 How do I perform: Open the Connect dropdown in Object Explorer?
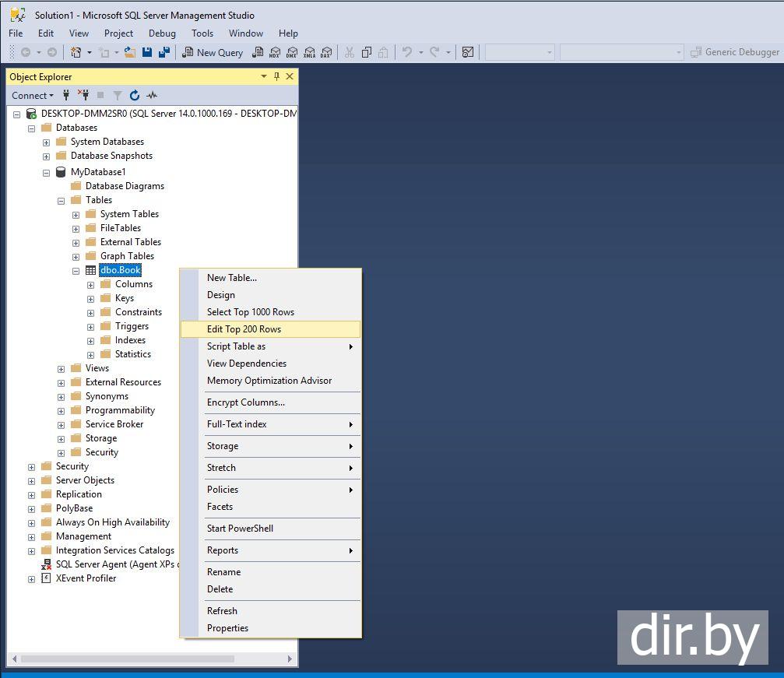pos(32,96)
